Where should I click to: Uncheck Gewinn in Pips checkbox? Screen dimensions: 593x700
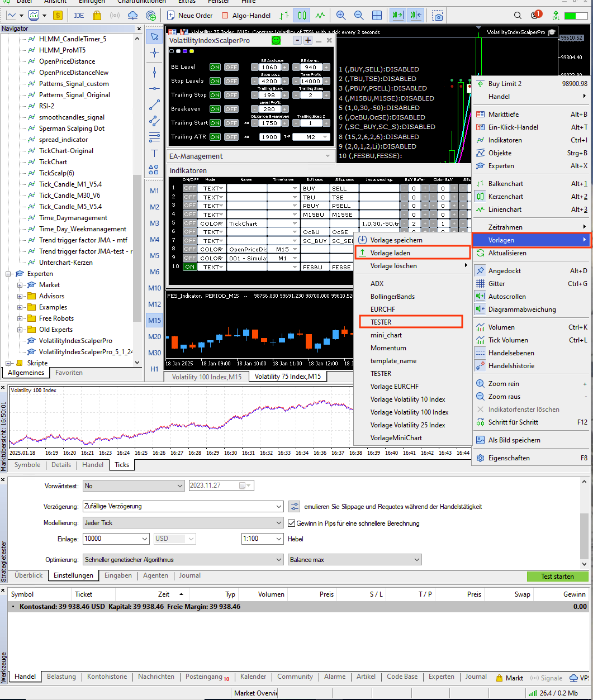pos(291,523)
